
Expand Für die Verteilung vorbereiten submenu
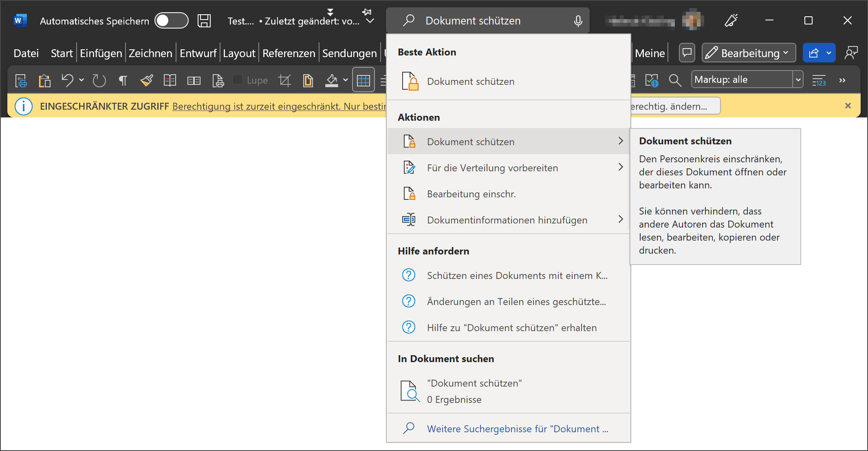tap(620, 167)
